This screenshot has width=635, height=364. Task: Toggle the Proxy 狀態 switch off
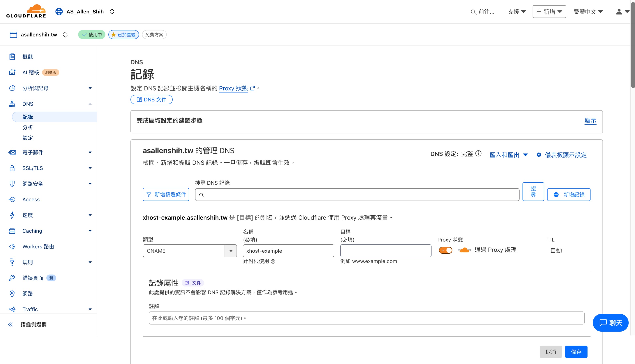click(x=446, y=250)
